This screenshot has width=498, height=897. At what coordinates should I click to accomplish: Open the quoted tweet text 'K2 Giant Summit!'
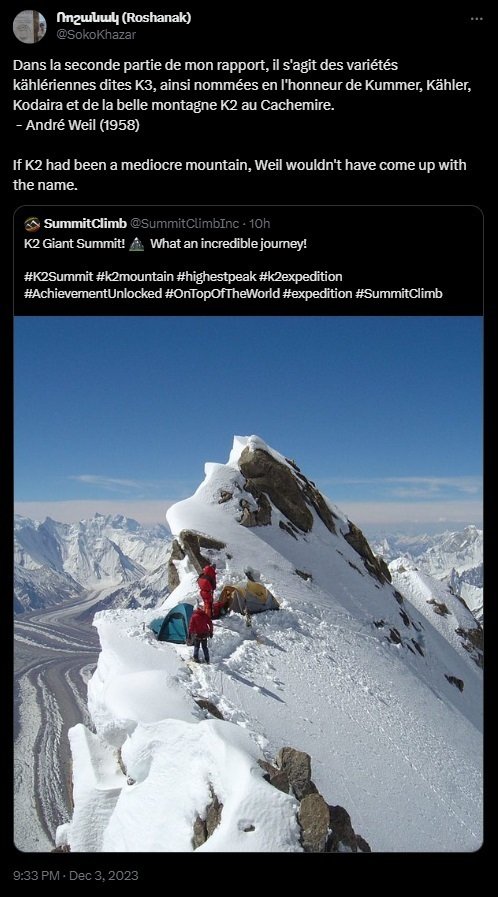[x=74, y=244]
